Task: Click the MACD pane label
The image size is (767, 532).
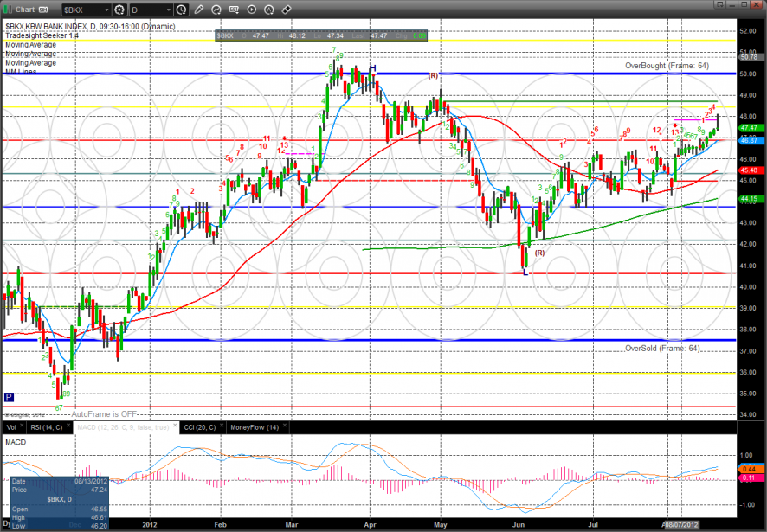Action: [x=16, y=442]
